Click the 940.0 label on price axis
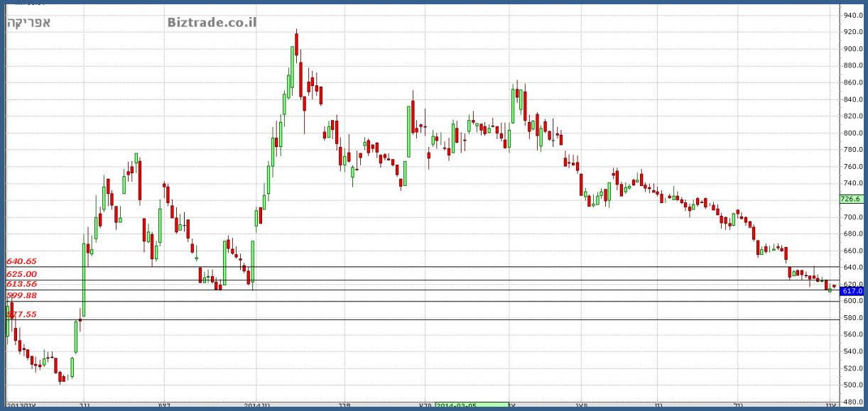 852,15
